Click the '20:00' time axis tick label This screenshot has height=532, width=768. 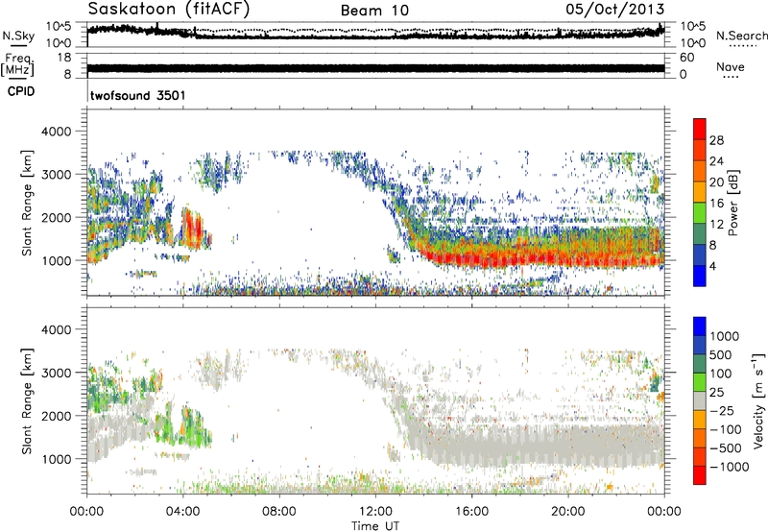[x=567, y=512]
